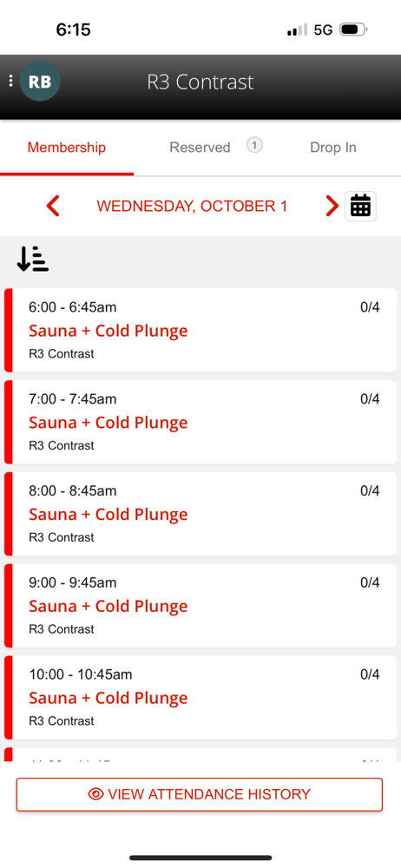Tap the reserved count badge showing 1
The height and width of the screenshot is (868, 401).
point(254,145)
